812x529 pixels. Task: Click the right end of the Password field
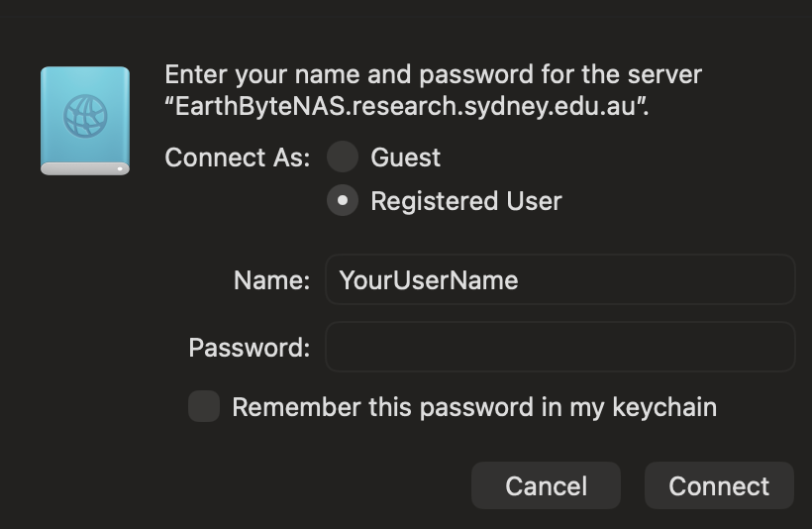click(x=772, y=347)
